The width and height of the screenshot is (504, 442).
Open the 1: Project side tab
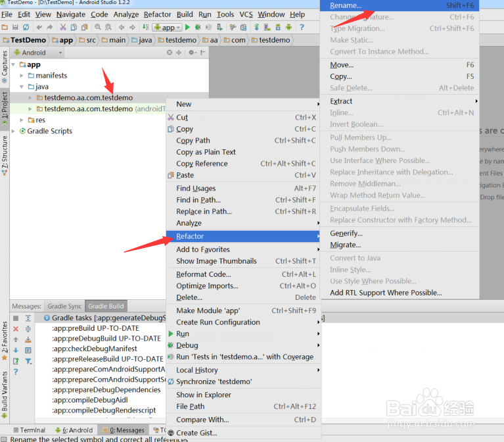(x=5, y=109)
